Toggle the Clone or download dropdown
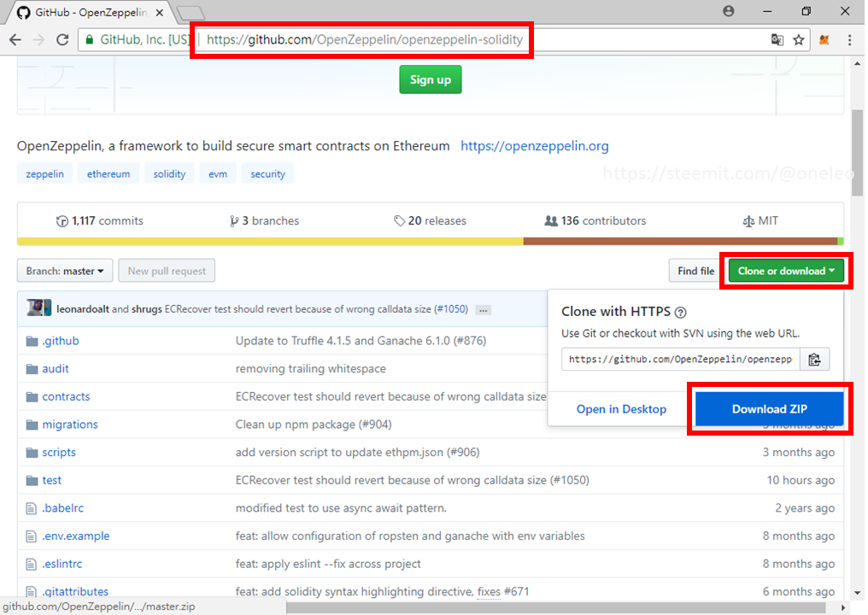Viewport: 868px width, 615px height. 786,271
